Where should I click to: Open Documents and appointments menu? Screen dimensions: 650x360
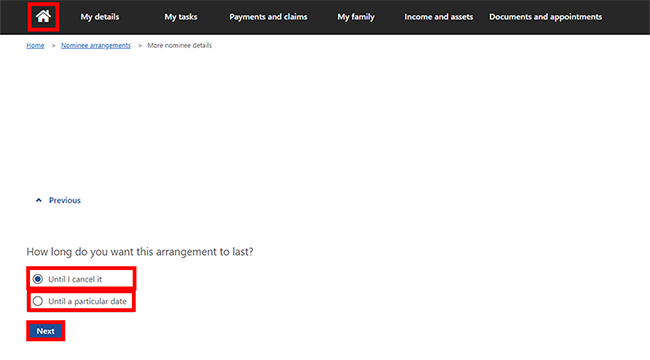point(546,17)
